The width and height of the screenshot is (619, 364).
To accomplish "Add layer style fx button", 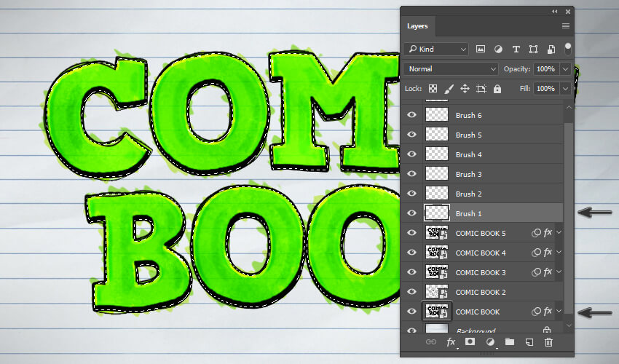I will [x=451, y=342].
